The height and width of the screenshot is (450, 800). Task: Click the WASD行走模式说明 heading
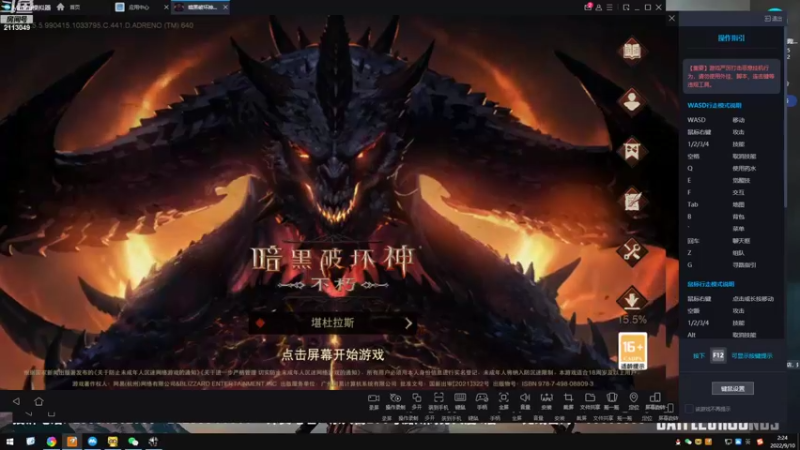pos(714,106)
